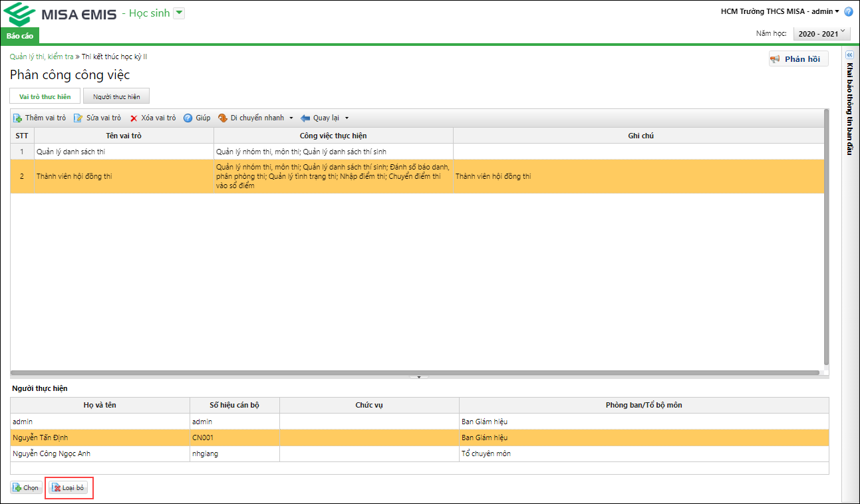Click Ban Giám hiệu in Nguyễn Tấn Định row

click(x=644, y=438)
